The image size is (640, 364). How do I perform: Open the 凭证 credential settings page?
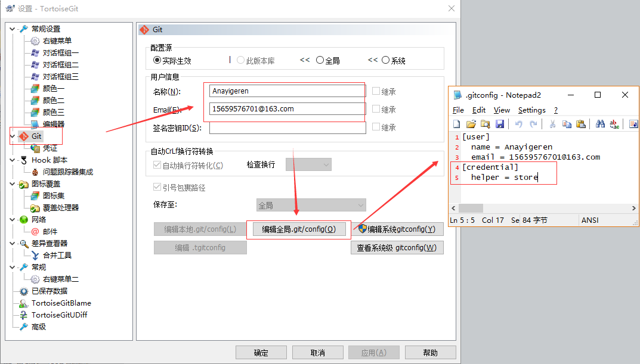pos(50,148)
